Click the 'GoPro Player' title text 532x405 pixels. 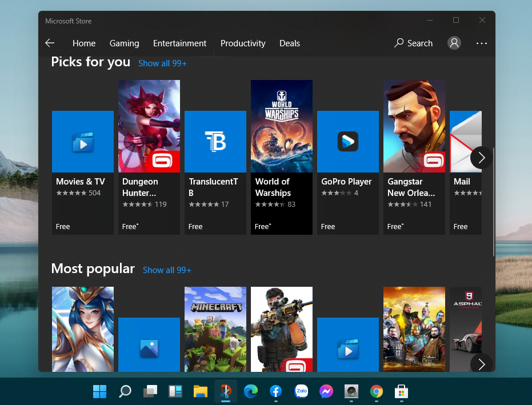coord(346,182)
